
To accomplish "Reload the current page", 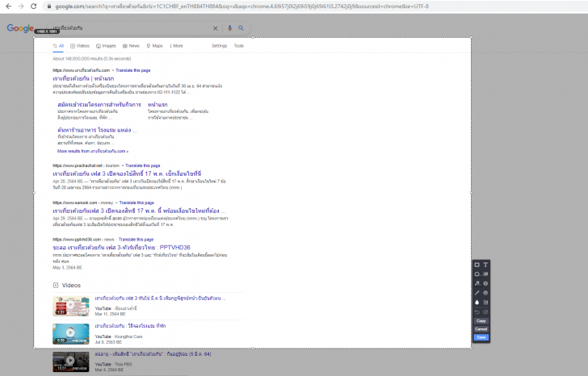I will point(33,6).
